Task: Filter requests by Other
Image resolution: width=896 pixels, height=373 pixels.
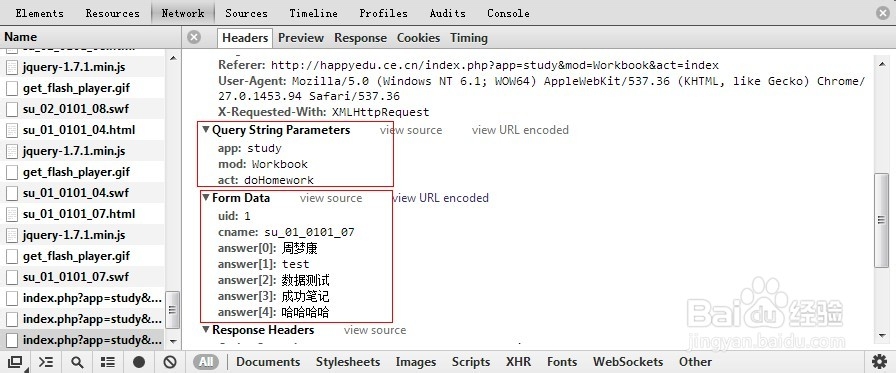Action: tap(695, 362)
